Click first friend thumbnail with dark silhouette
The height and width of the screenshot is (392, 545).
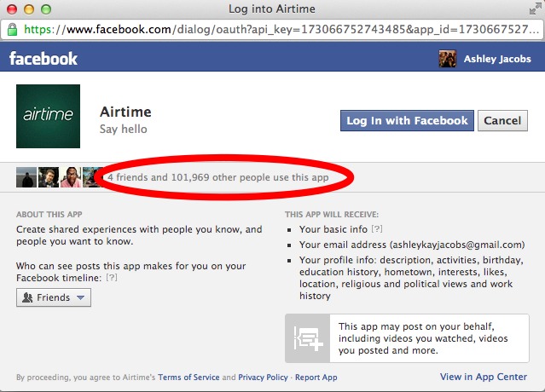pyautogui.click(x=26, y=177)
